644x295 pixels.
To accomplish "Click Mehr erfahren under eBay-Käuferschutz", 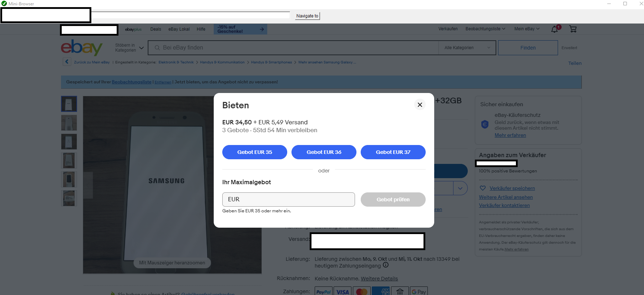I will point(510,135).
